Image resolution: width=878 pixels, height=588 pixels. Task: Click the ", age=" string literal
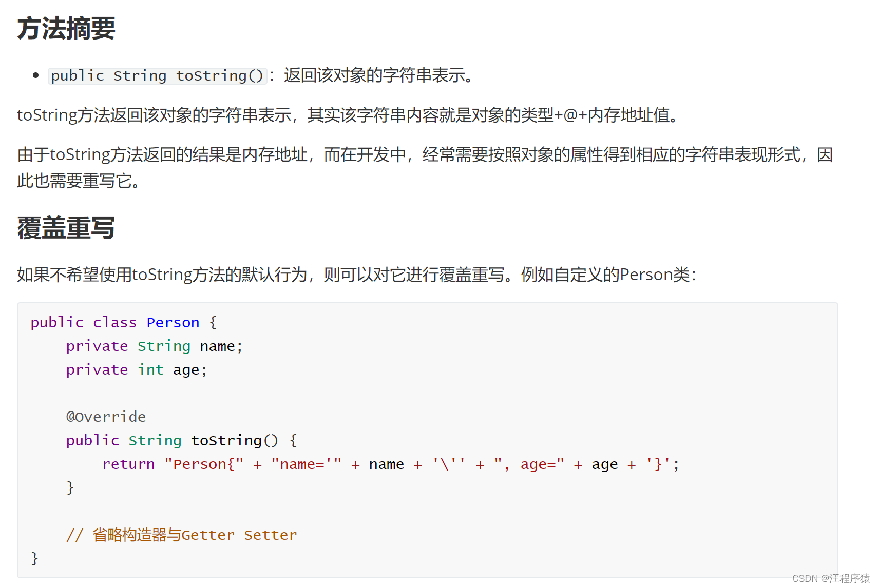click(529, 464)
